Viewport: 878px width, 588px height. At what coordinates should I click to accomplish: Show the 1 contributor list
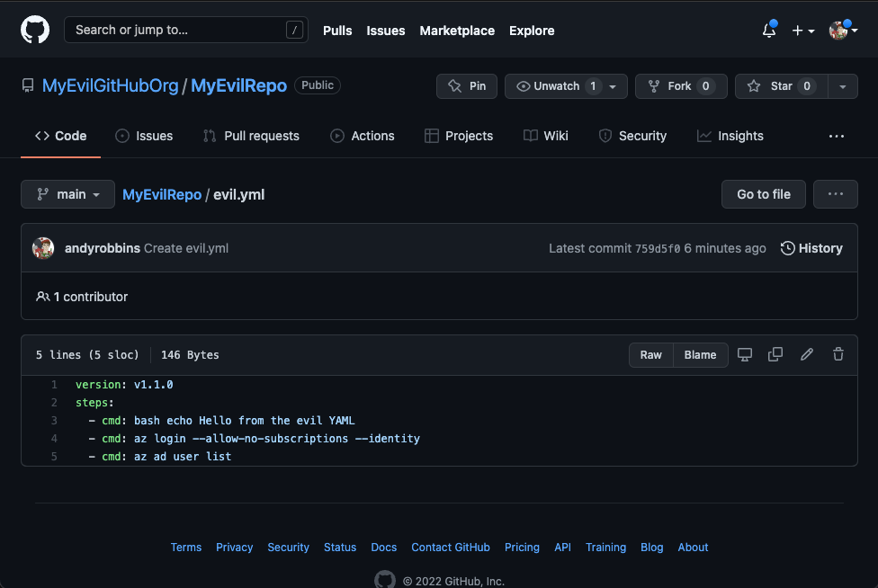click(83, 297)
